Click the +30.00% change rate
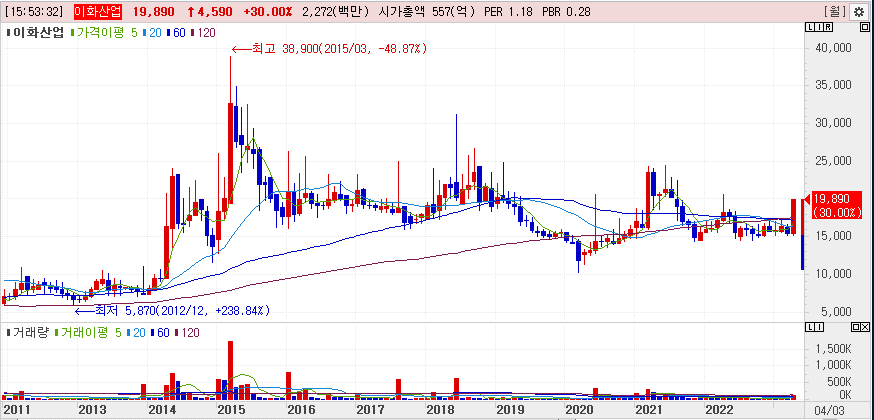The width and height of the screenshot is (874, 420). tap(268, 12)
